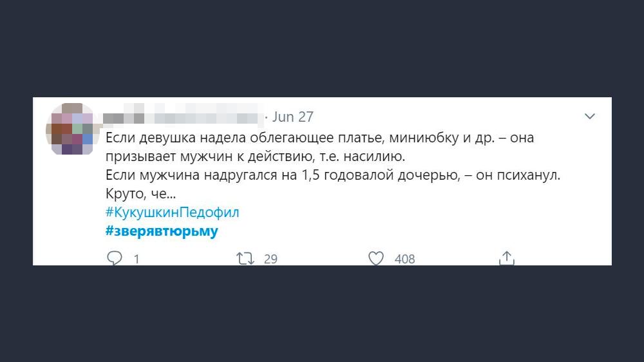Click empty white space right of the hashtags

(x=419, y=222)
